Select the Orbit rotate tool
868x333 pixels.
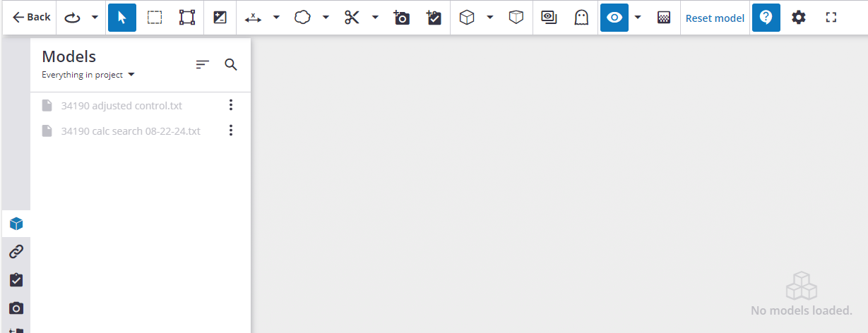[72, 18]
